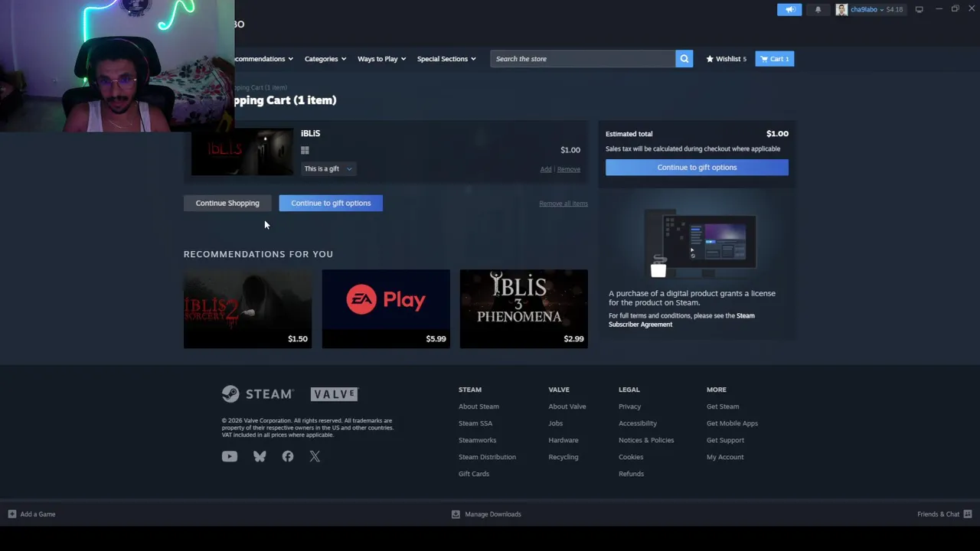Open the EA Play recommendation card
Image resolution: width=980 pixels, height=551 pixels.
pyautogui.click(x=386, y=309)
